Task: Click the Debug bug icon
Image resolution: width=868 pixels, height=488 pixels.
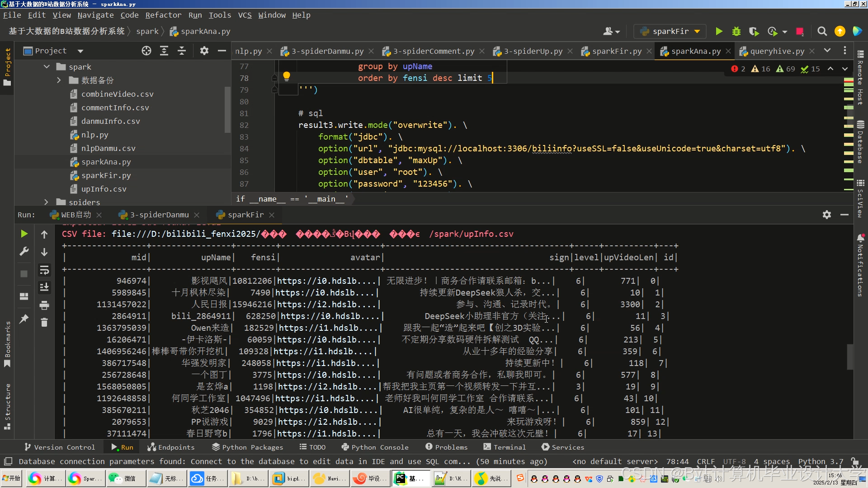Action: [736, 31]
